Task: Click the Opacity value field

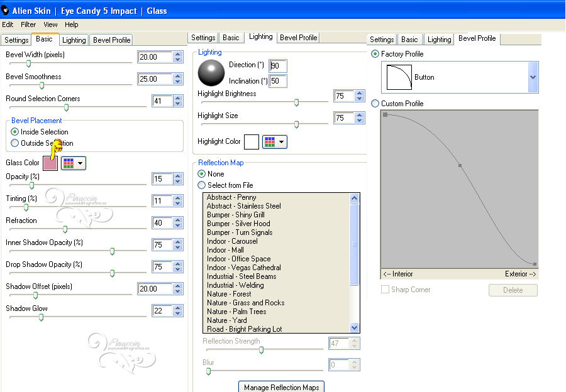Action: click(162, 179)
